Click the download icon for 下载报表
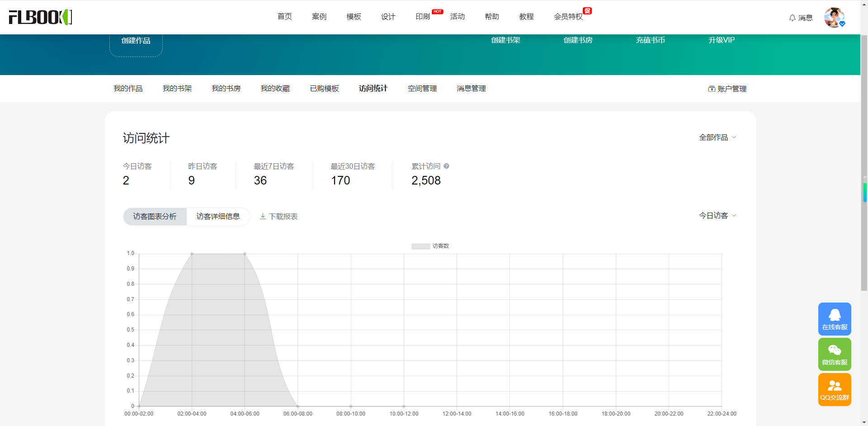 click(x=263, y=217)
